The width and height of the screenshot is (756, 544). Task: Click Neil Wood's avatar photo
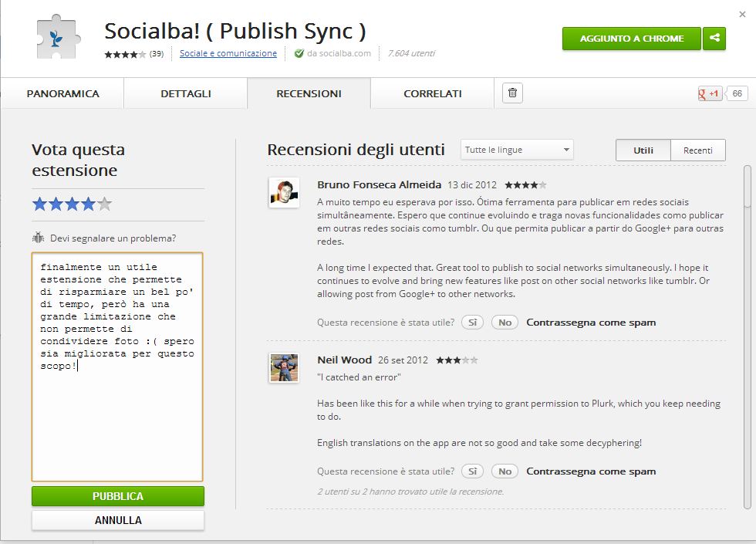[x=284, y=367]
